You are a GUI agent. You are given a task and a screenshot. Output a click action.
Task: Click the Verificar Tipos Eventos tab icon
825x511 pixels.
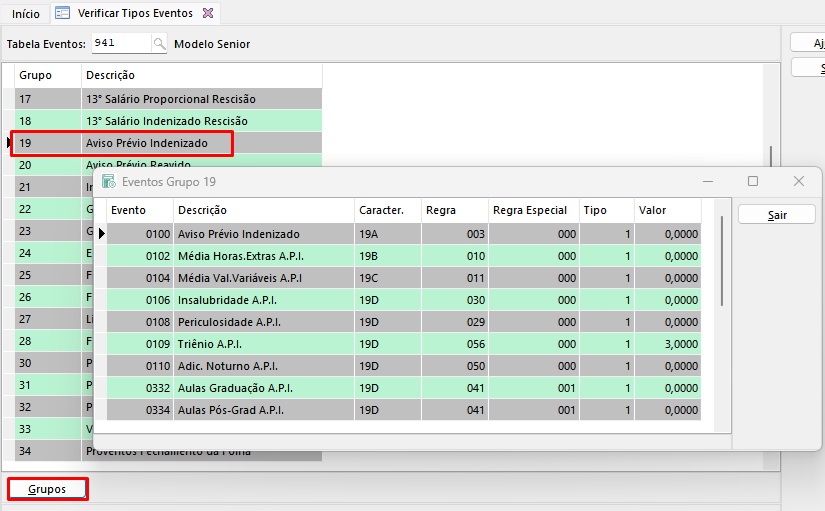tap(63, 13)
